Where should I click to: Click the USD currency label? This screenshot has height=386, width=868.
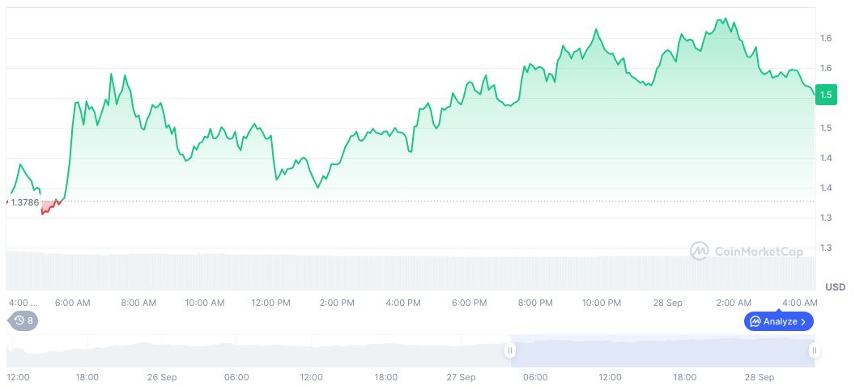point(835,287)
